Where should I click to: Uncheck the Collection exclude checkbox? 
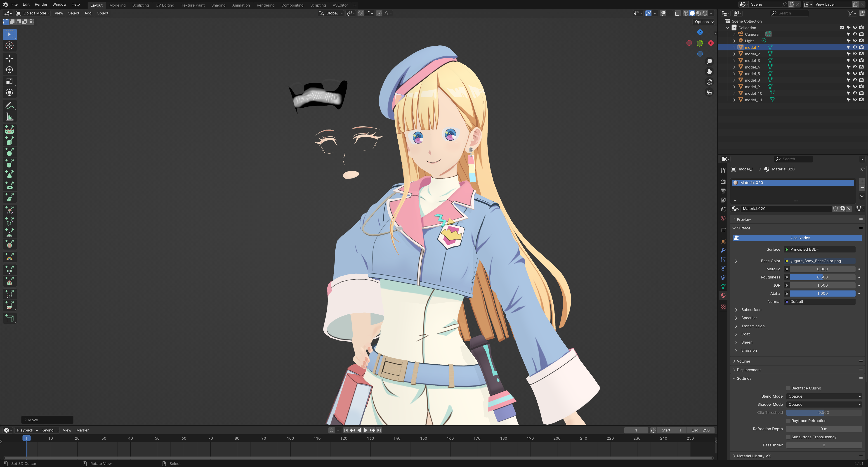[842, 28]
